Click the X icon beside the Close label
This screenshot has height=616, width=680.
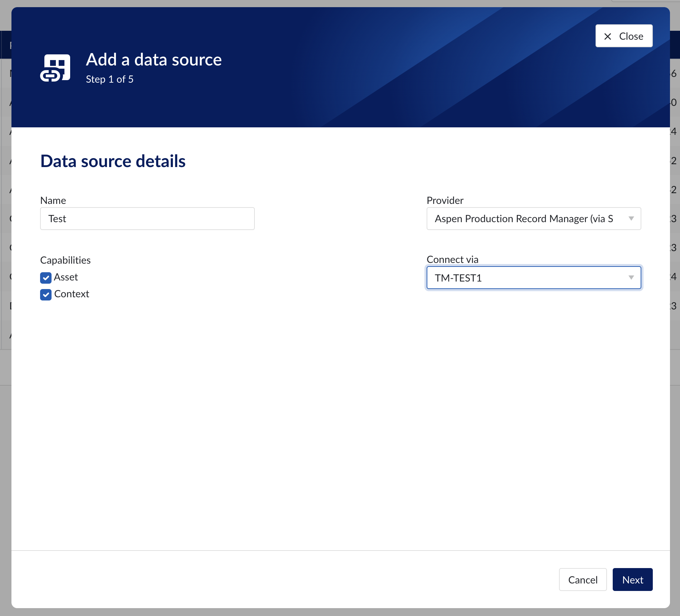[607, 36]
